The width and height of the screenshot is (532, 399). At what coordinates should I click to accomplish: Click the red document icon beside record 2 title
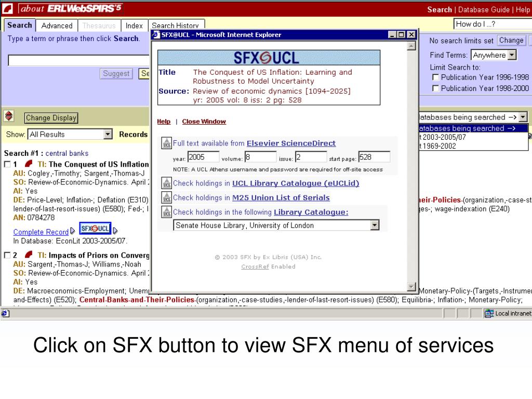click(x=29, y=255)
